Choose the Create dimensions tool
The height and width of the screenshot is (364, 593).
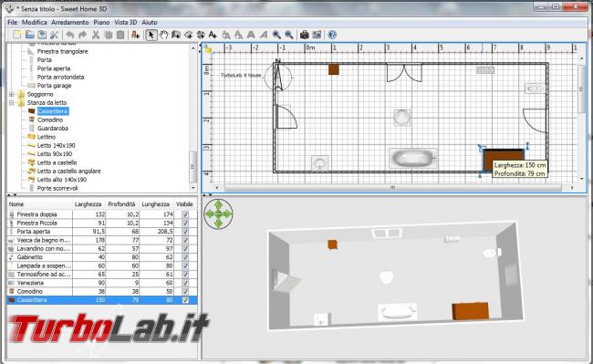201,35
